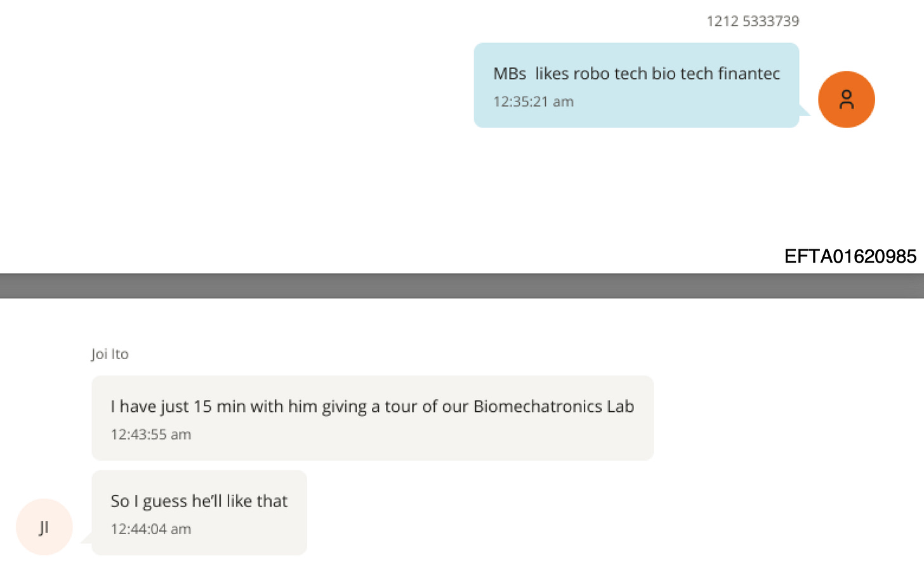Click the 12:44:04 am timestamp
The width and height of the screenshot is (924, 571).
pyautogui.click(x=150, y=529)
